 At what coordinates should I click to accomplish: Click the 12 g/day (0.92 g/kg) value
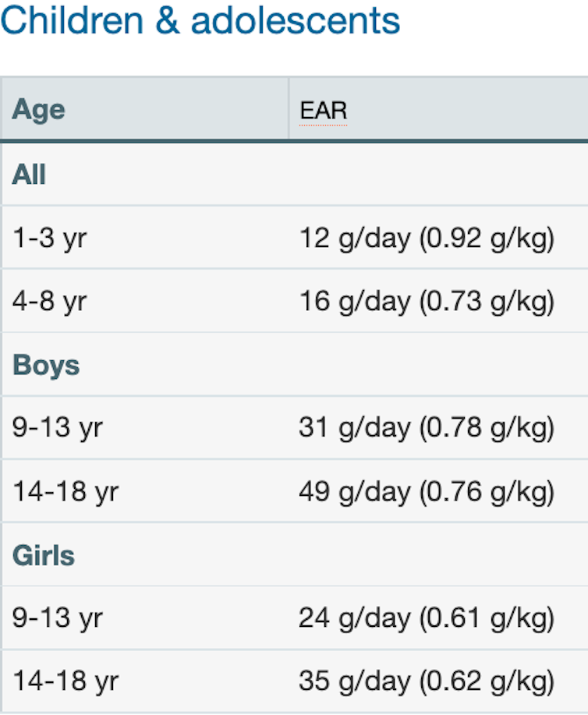(427, 238)
